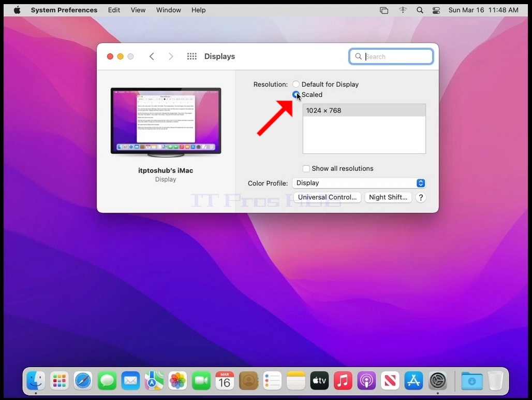Show all preferences grid icon
Viewport: 532px width, 400px height.
tap(191, 56)
